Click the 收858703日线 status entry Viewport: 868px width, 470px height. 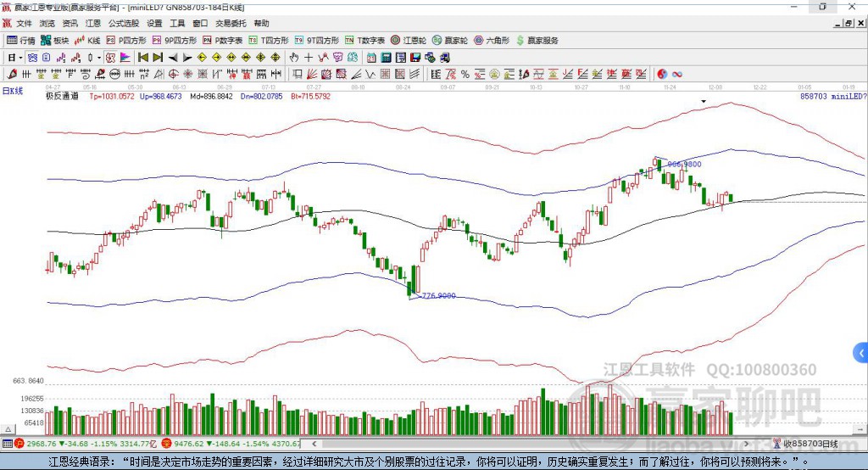[x=810, y=444]
